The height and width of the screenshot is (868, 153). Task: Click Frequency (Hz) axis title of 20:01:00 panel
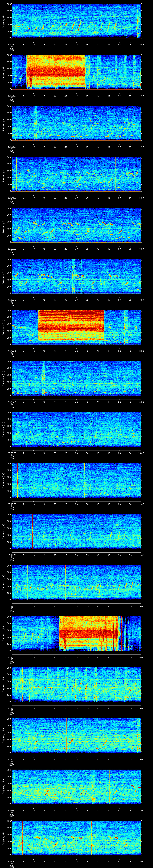click(3, 21)
